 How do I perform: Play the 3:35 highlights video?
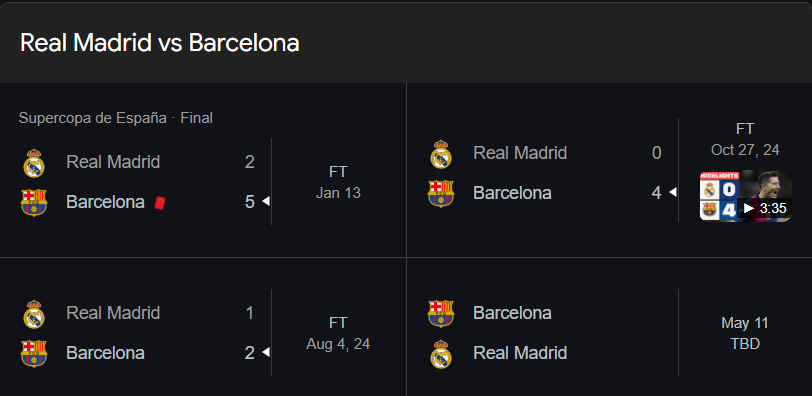(764, 209)
